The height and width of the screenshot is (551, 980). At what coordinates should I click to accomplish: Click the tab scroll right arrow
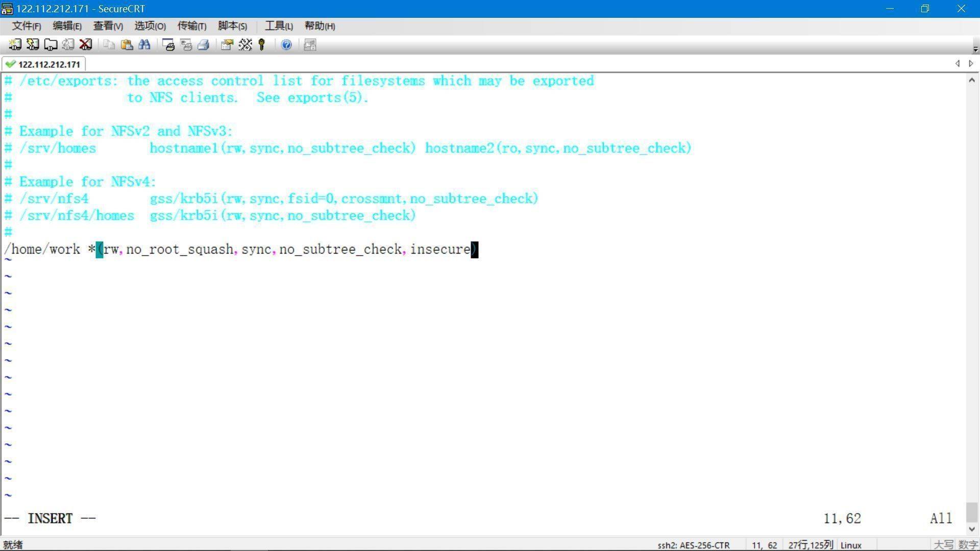pyautogui.click(x=971, y=64)
